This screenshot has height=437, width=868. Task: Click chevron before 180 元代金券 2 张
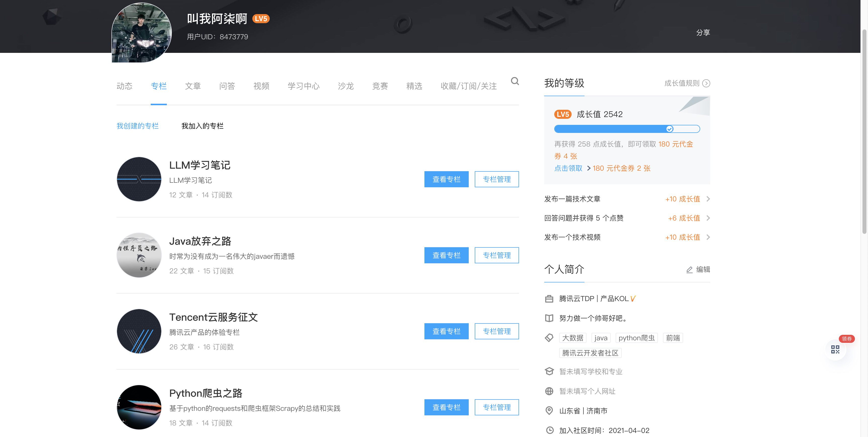tap(588, 168)
